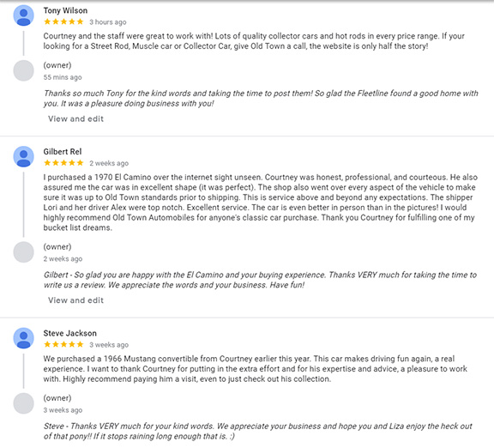Click Steve Jackson's Mustang review text
494x448 pixels.
click(x=256, y=369)
